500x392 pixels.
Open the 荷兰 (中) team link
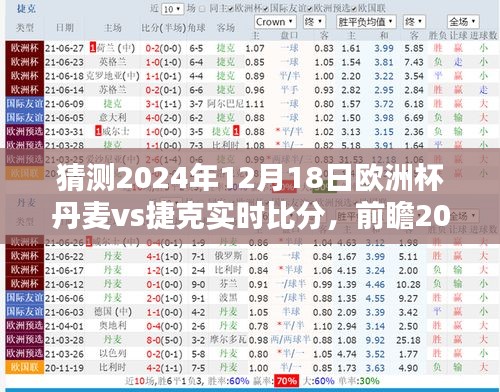pos(116,48)
